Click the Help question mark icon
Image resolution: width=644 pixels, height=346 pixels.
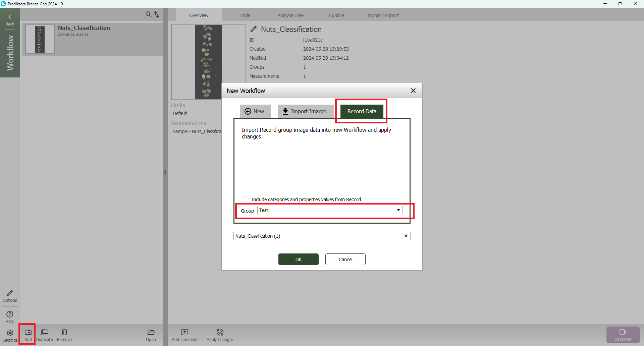click(10, 314)
